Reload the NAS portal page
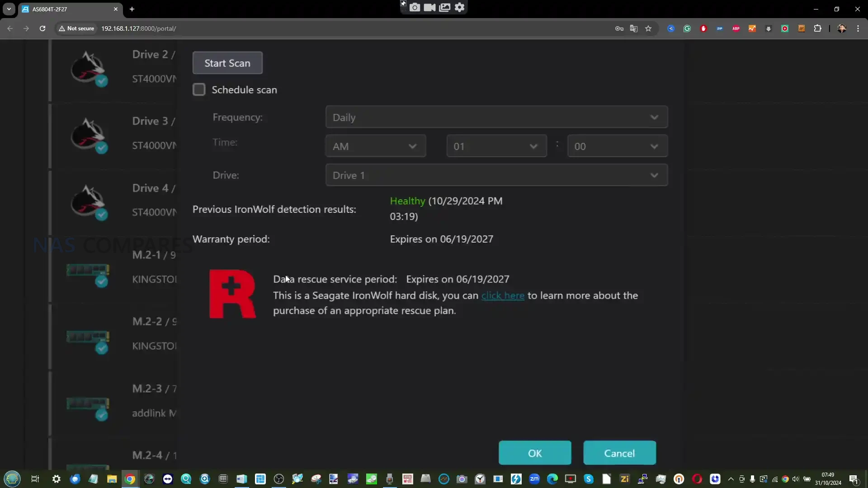This screenshot has width=868, height=488. (42, 28)
